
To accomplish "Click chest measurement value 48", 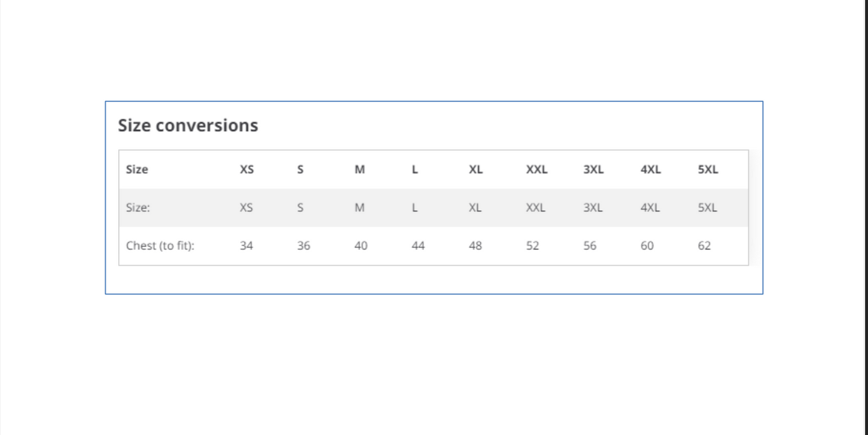I will pos(475,246).
